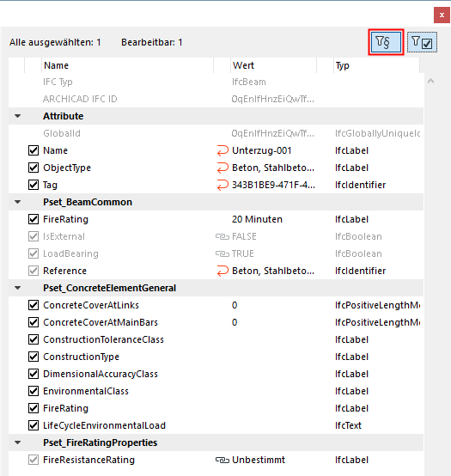Viewport: 451px width, 476px height.
Task: Toggle the IsExternal checkbox
Action: [x=34, y=236]
